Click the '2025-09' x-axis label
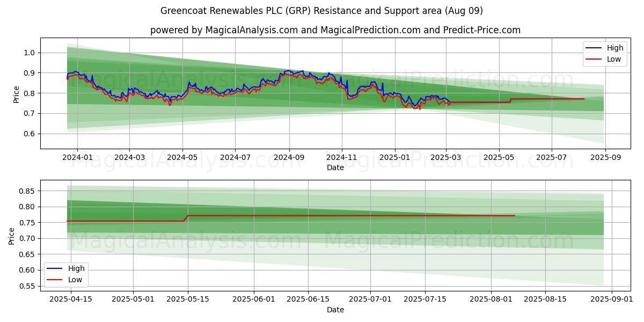 pos(605,158)
